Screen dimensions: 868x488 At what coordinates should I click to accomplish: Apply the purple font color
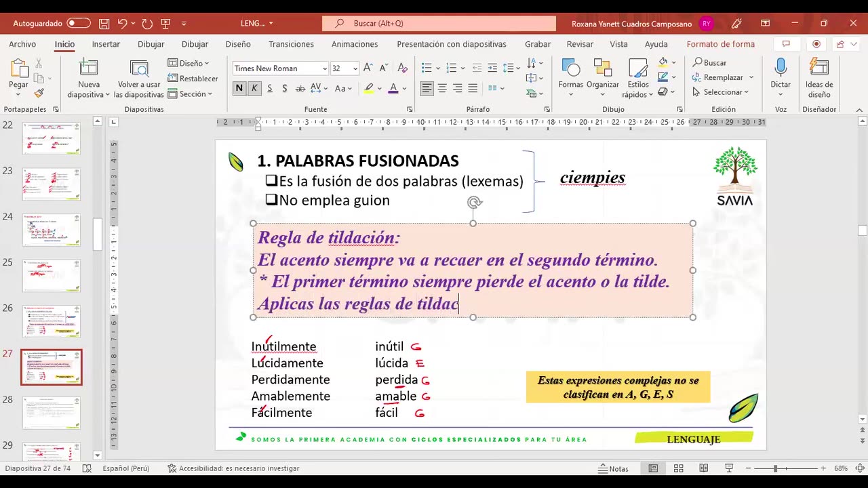(x=393, y=88)
